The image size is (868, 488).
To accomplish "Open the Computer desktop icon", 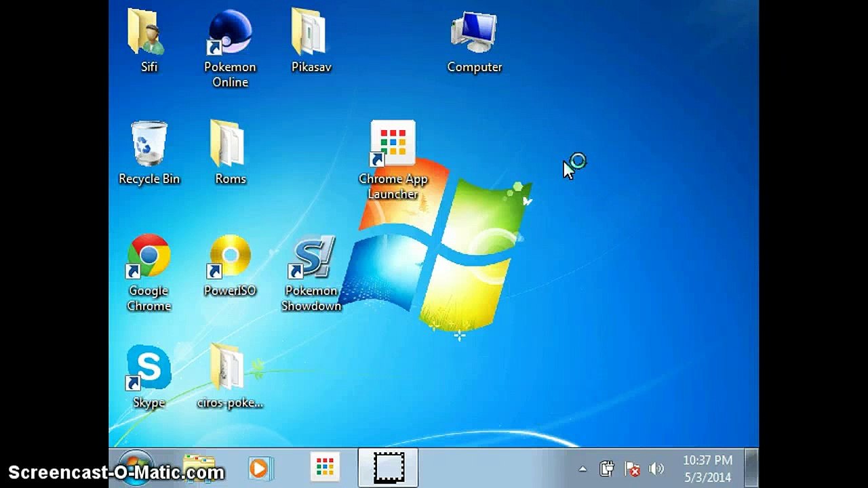I will pyautogui.click(x=475, y=41).
